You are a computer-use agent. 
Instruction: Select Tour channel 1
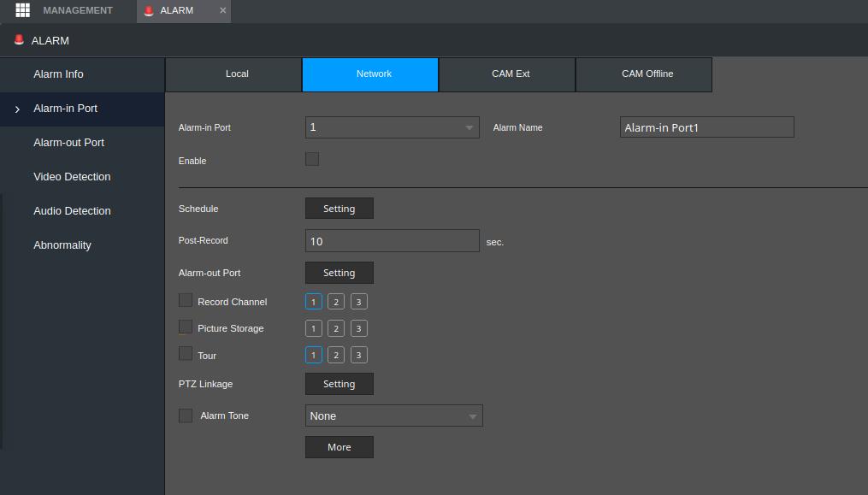pyautogui.click(x=313, y=355)
